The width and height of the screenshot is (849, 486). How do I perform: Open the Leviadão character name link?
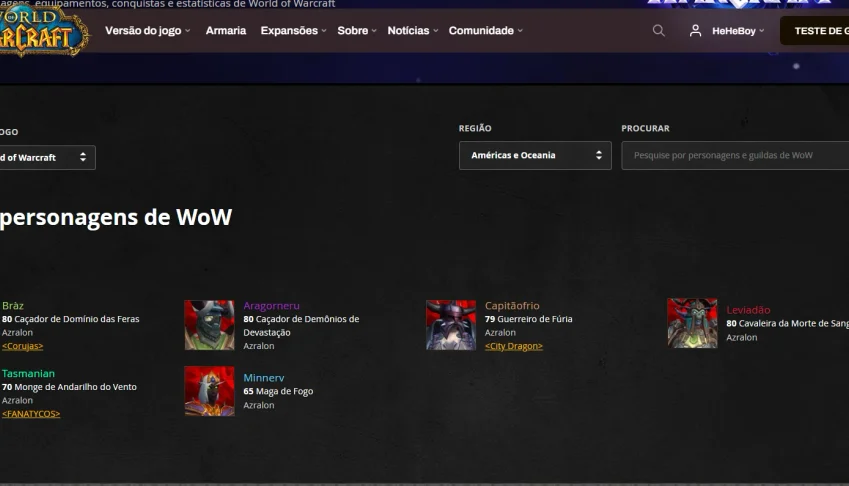click(x=748, y=310)
